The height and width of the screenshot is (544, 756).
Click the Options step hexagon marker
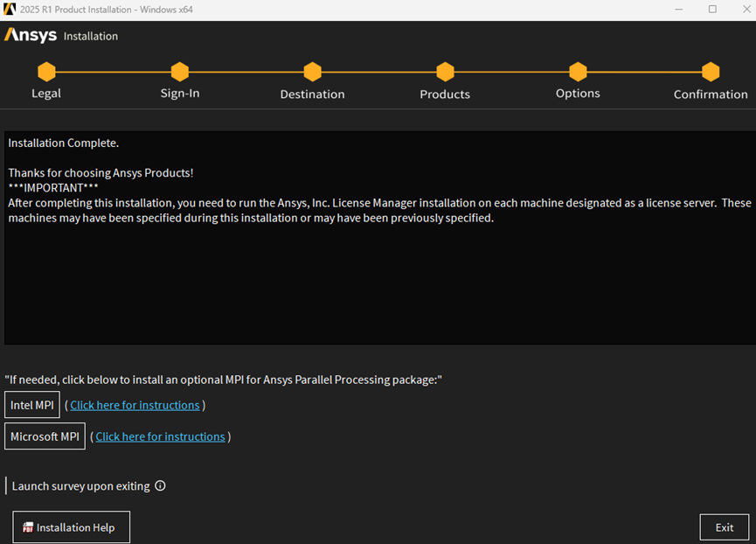(578, 72)
